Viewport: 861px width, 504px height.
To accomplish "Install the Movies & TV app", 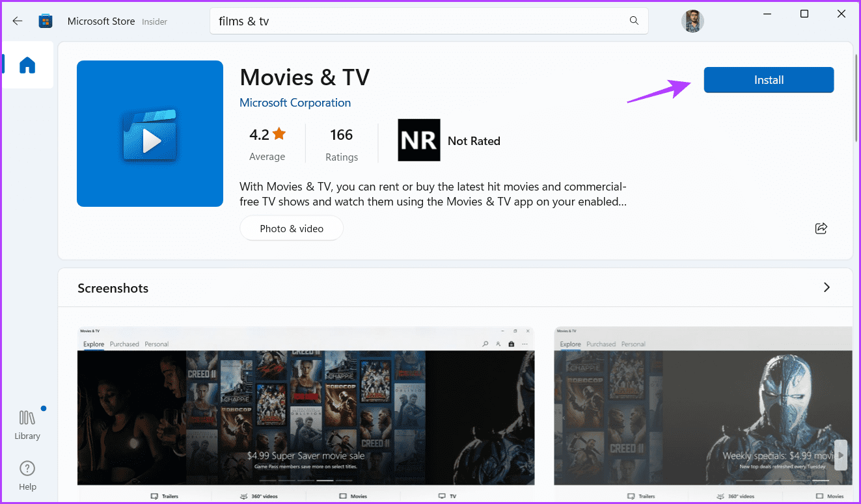I will coord(769,80).
